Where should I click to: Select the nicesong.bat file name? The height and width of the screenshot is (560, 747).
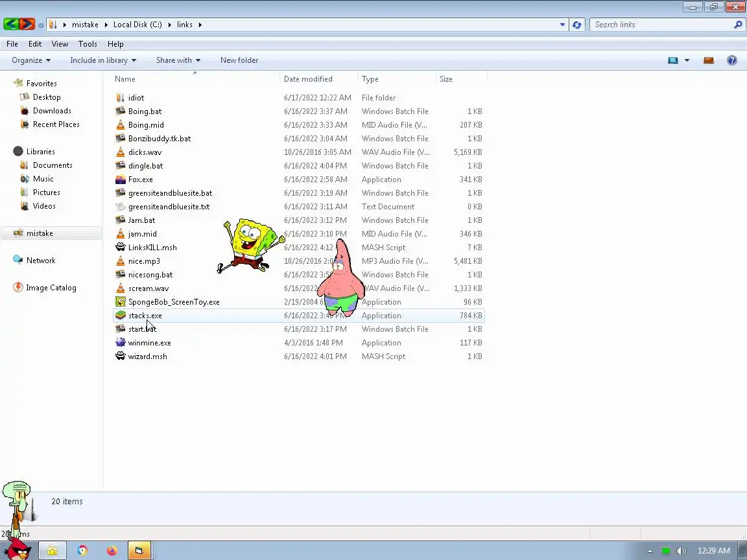tap(150, 275)
